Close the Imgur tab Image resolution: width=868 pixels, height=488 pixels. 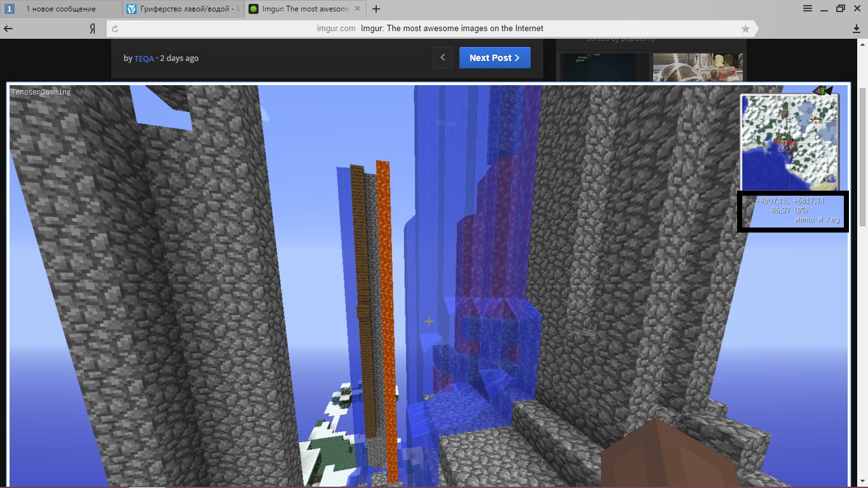click(x=358, y=10)
